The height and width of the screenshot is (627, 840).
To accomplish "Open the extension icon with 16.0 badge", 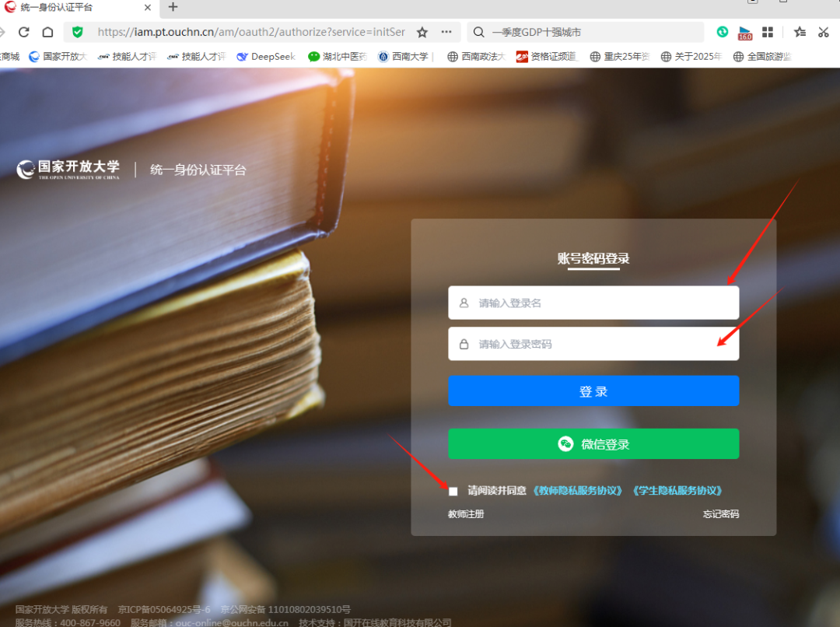I will [744, 33].
